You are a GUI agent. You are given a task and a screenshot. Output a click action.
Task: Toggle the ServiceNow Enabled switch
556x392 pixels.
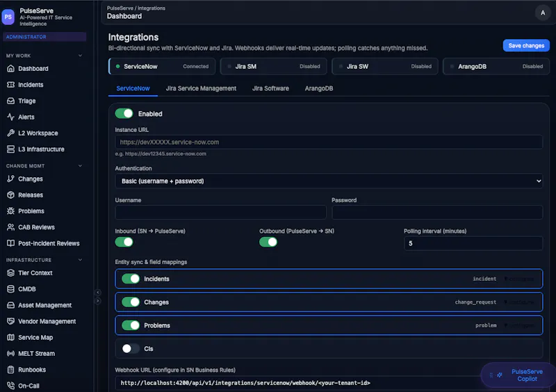pyautogui.click(x=124, y=113)
